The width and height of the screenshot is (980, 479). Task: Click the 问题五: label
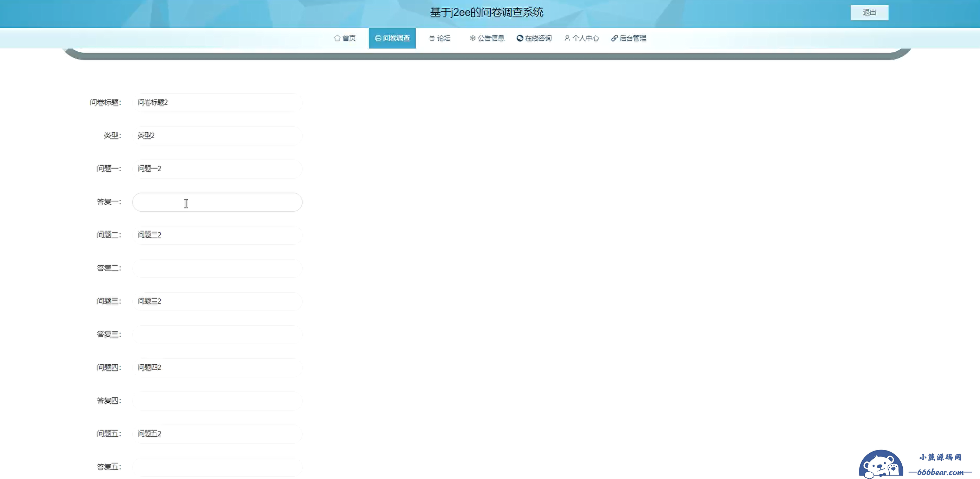click(109, 433)
